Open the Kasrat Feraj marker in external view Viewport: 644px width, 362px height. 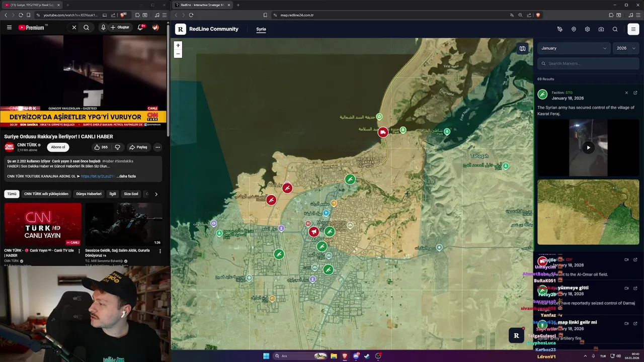(x=635, y=93)
